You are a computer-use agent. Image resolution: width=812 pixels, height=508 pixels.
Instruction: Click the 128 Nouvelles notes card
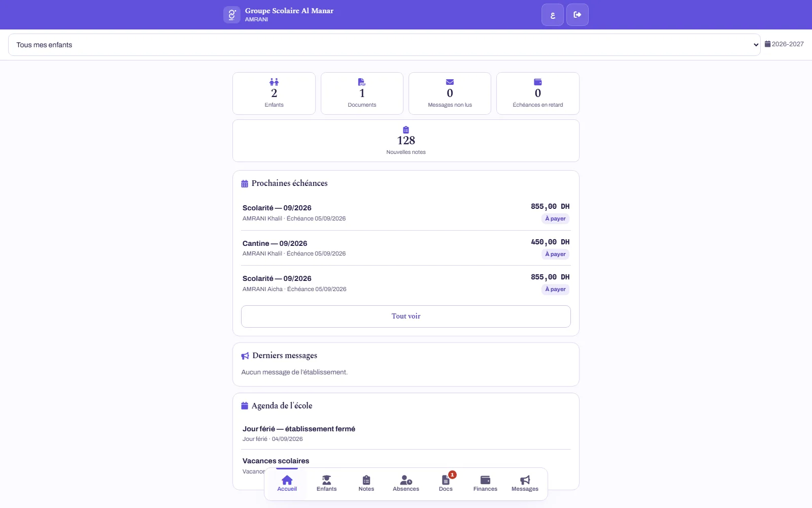[x=406, y=141]
